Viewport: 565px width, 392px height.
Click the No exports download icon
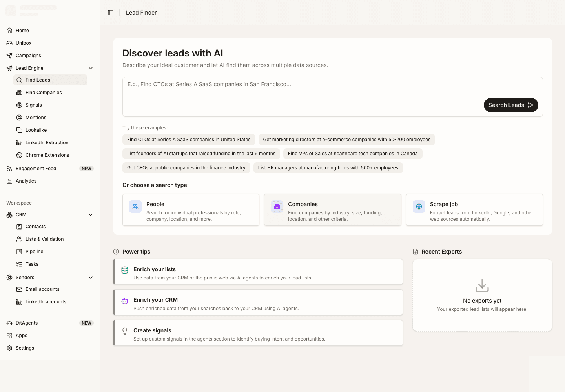click(482, 286)
